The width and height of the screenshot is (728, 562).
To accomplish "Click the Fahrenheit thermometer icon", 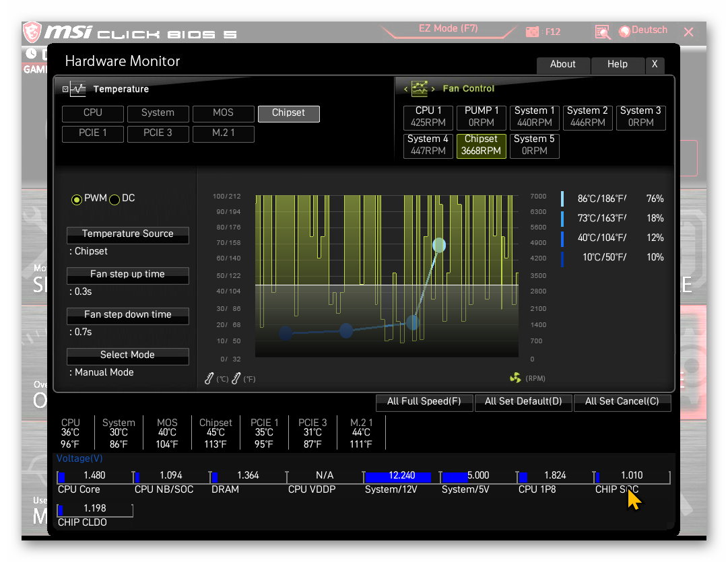I will [x=236, y=379].
